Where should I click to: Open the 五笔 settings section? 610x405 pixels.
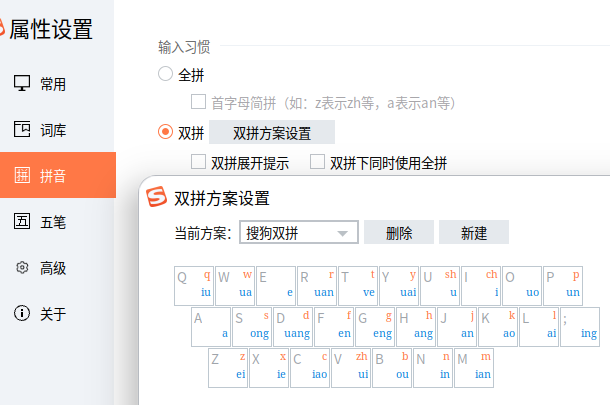58,222
